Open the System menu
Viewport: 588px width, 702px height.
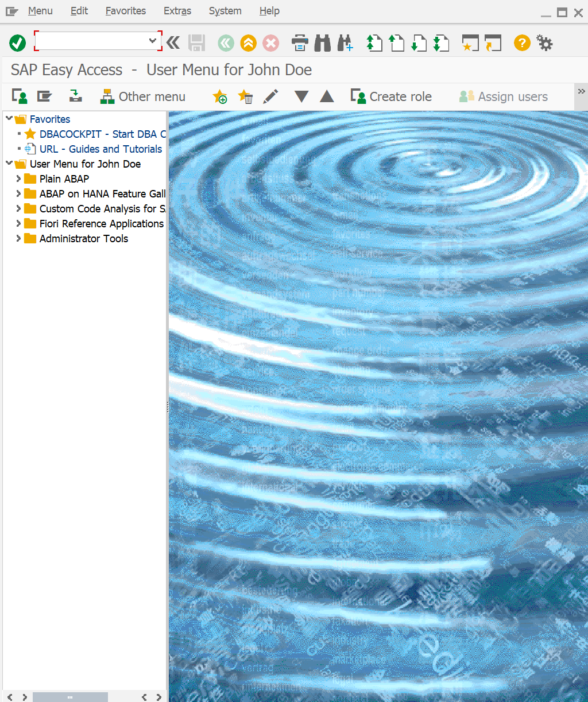tap(225, 11)
